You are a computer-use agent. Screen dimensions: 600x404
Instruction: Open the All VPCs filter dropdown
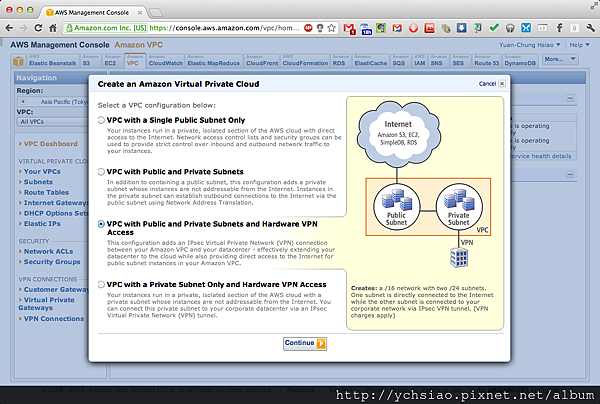[53, 122]
